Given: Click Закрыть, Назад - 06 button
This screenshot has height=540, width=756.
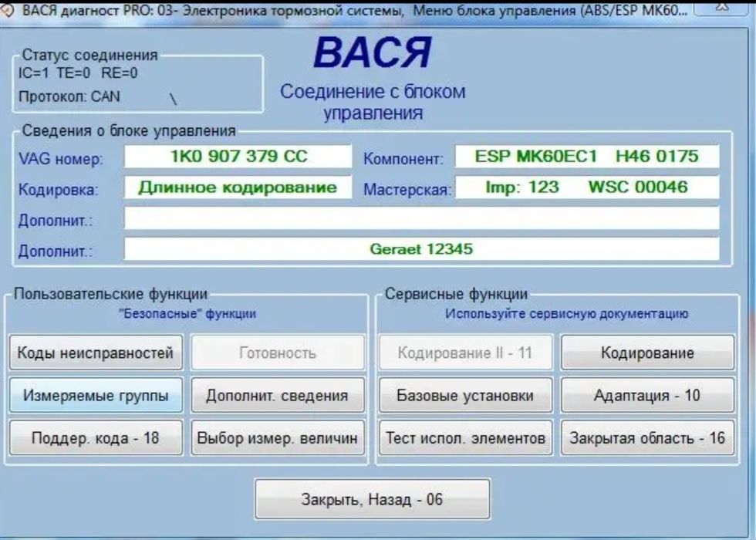Looking at the screenshot, I should coord(372,499).
